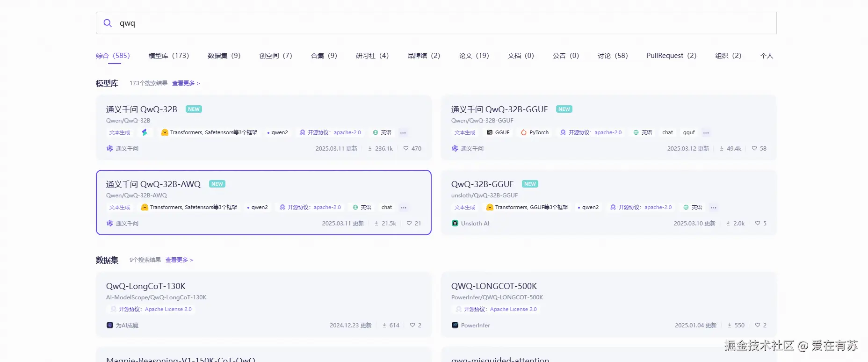Click 通义千问 org icon on QwQ-32B-AWQ card
Viewport: 868px width, 362px height.
click(110, 223)
